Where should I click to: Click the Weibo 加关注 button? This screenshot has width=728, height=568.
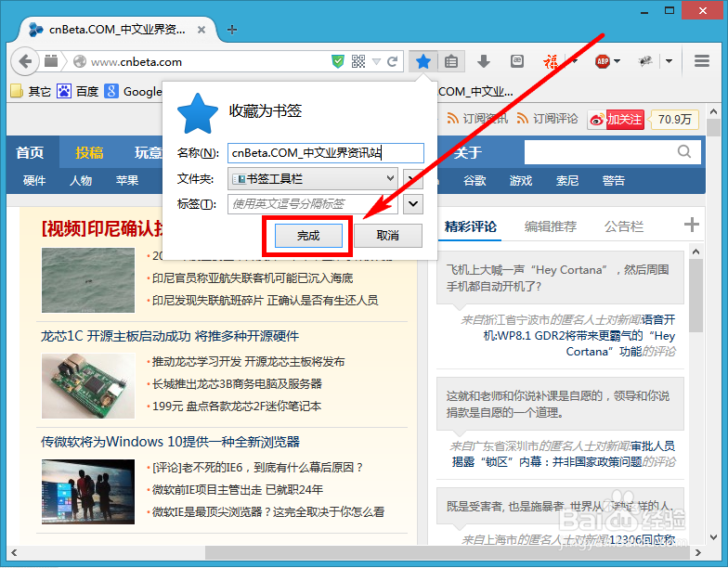[616, 120]
